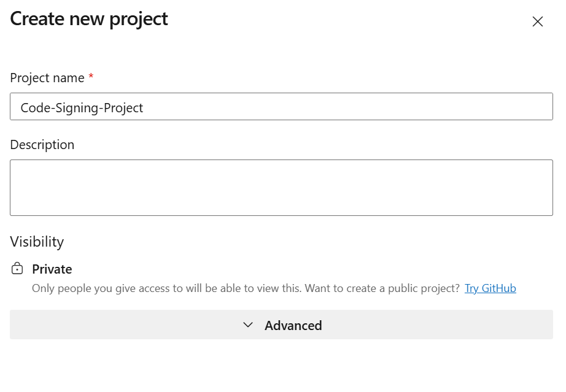The width and height of the screenshot is (566, 392).
Task: Click the word "Code" in project name
Action: pyautogui.click(x=34, y=108)
